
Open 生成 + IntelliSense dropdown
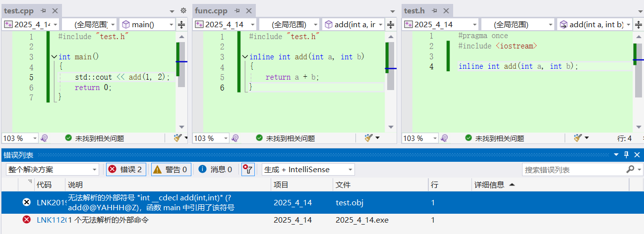pos(308,170)
